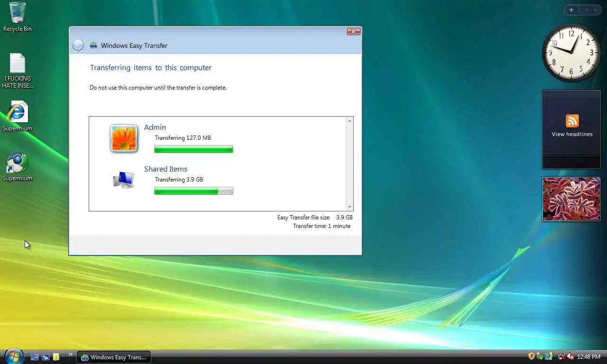Click the Admin flower account picture

[x=124, y=138]
